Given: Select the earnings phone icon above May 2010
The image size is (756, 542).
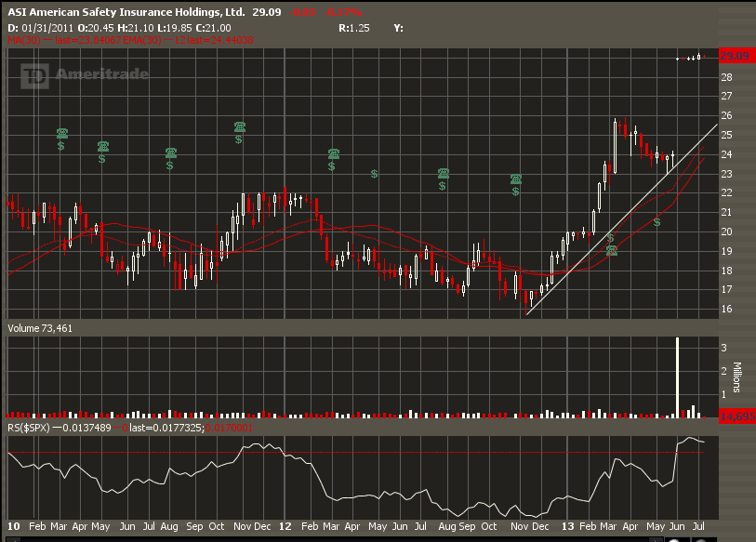Looking at the screenshot, I should [103, 147].
